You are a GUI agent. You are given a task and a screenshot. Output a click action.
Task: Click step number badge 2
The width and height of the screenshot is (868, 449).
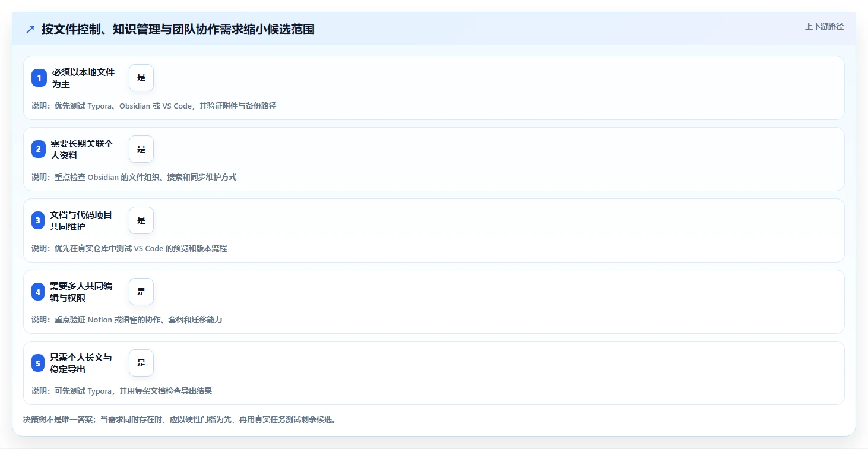point(39,149)
